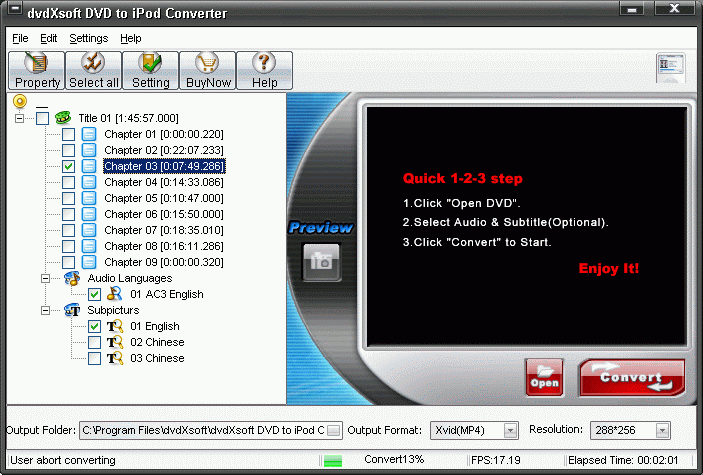Click the green conversion progress bar

pos(333,460)
